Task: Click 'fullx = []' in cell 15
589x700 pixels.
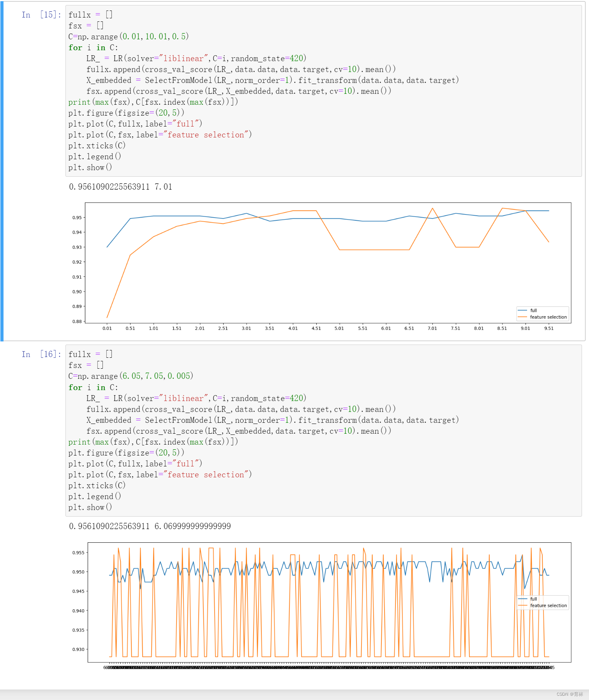Action: click(x=90, y=15)
